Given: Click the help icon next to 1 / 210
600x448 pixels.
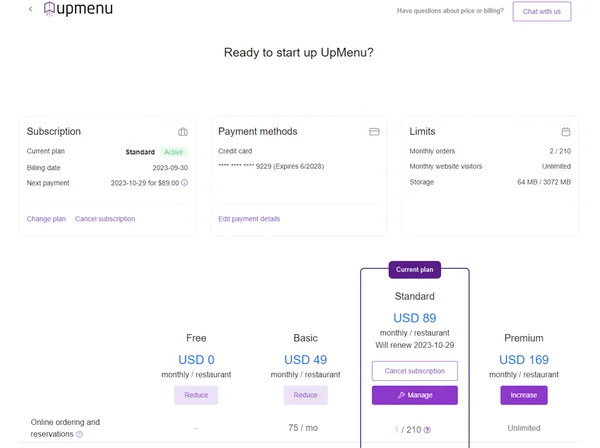Looking at the screenshot, I should tap(427, 430).
